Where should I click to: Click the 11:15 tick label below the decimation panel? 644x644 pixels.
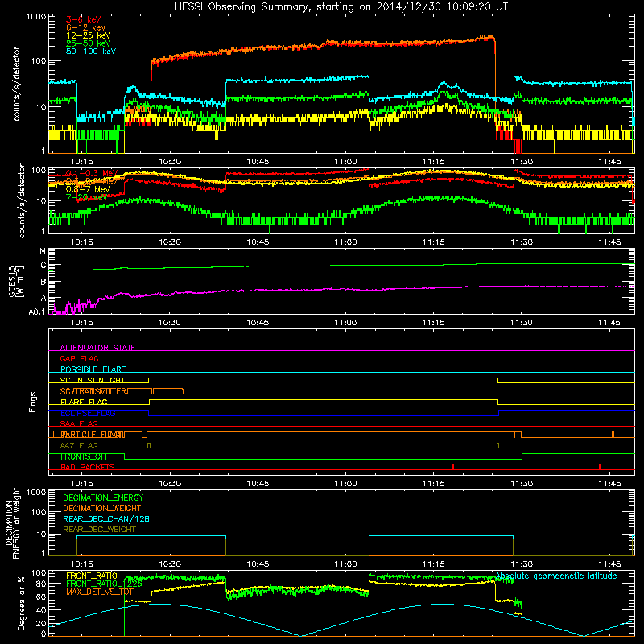[x=434, y=564]
